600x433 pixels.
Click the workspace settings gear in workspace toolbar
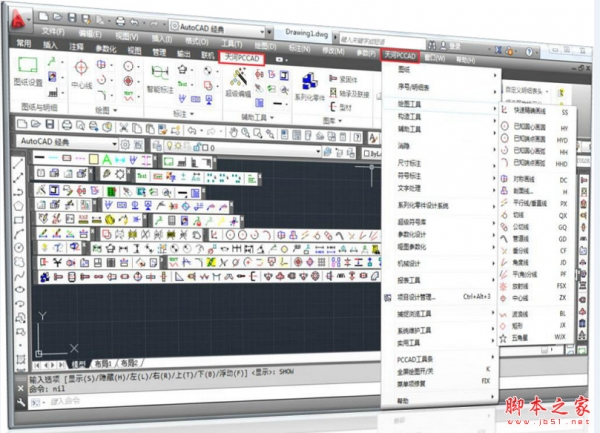(x=125, y=144)
